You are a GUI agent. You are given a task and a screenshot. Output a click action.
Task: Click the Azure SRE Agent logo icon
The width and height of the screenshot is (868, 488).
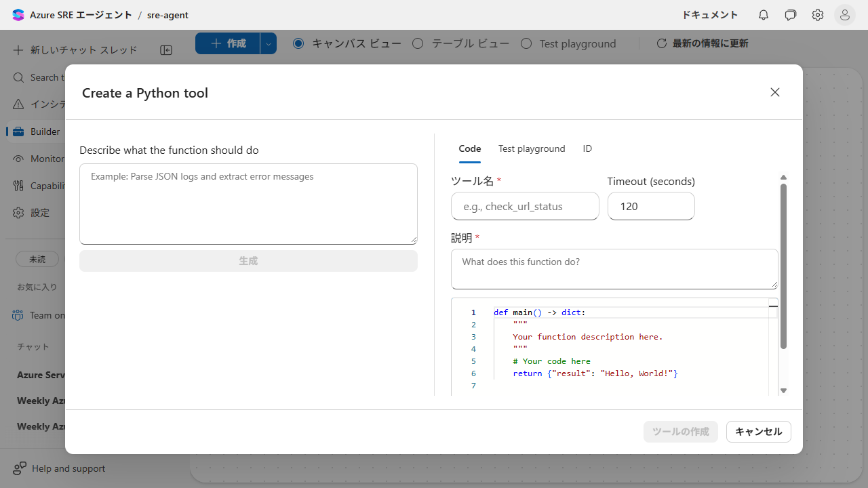pos(18,15)
